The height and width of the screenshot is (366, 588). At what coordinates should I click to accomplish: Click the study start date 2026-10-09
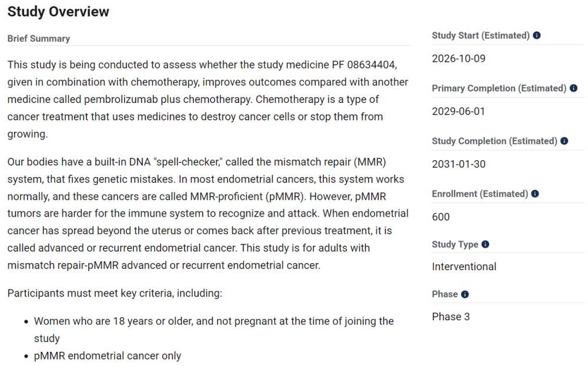[x=459, y=59]
